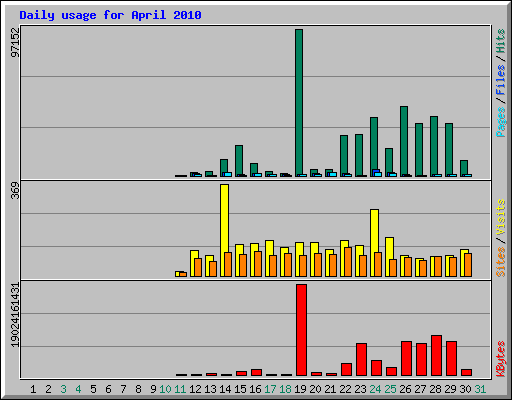Click the green hits bar for day 15
This screenshot has height=400, width=512.
(x=239, y=161)
